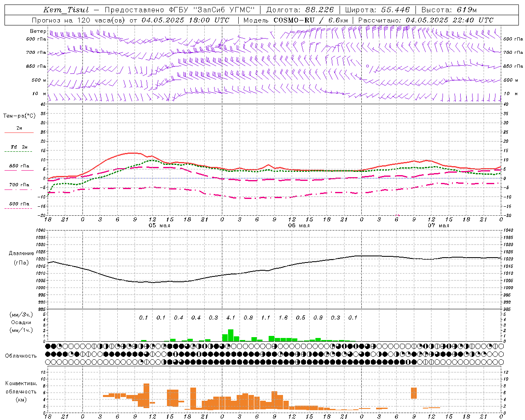
Task: Click the 1.6 precipitation total value
Action: tap(283, 317)
